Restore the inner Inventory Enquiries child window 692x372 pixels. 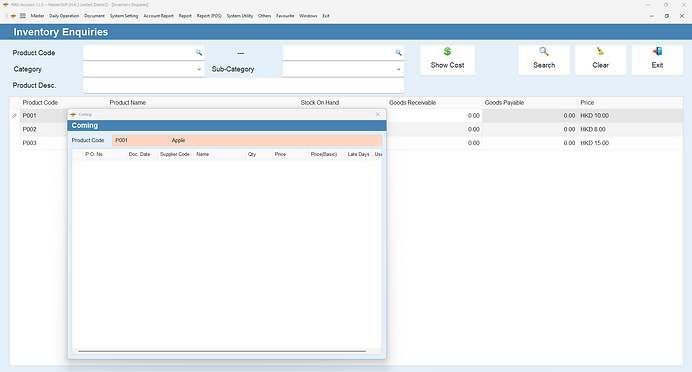click(666, 16)
